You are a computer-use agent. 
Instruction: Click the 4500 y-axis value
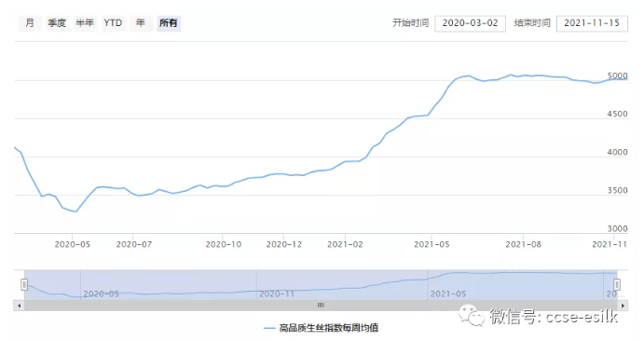(x=617, y=114)
